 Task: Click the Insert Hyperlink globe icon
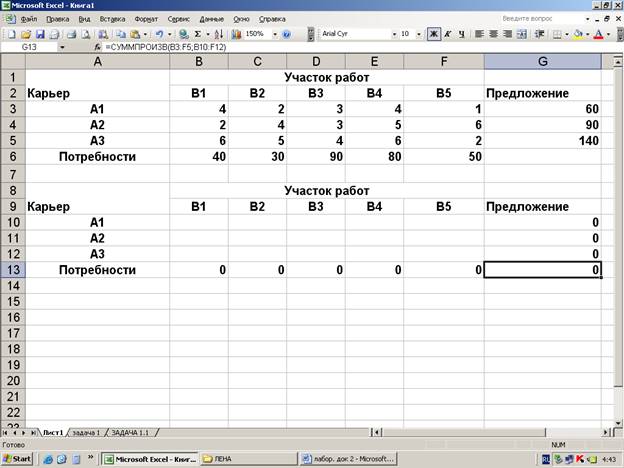coord(183,35)
